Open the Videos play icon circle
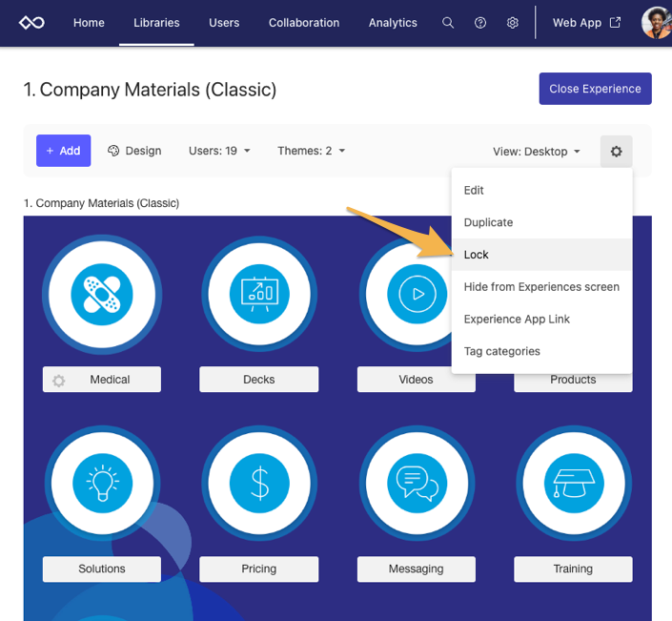This screenshot has height=621, width=672. pos(407,294)
